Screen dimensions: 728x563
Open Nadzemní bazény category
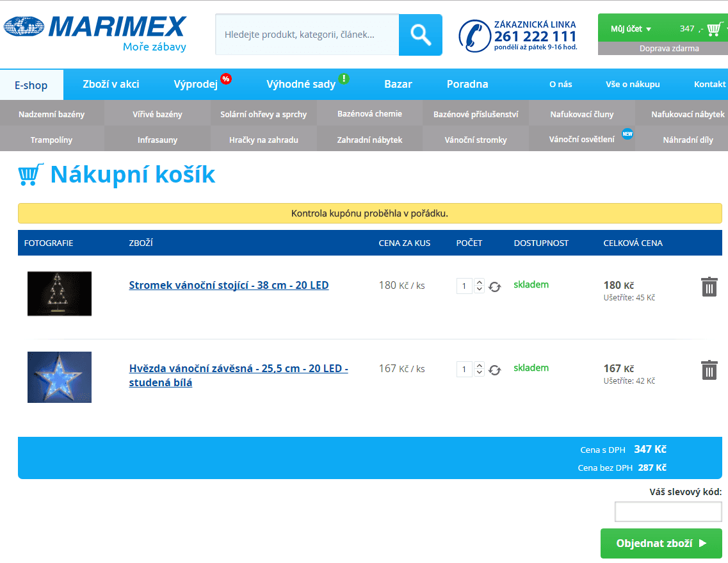point(51,114)
